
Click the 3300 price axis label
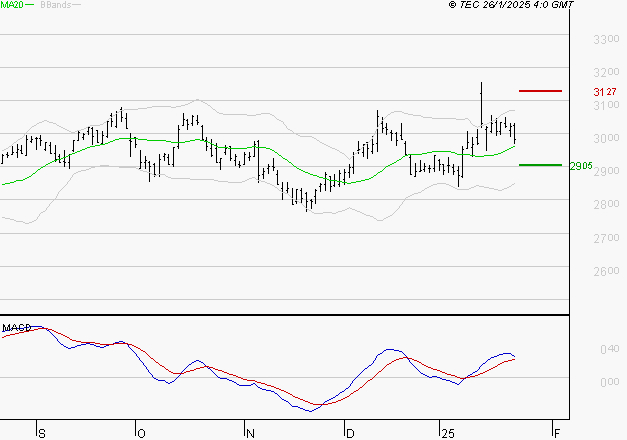click(606, 40)
